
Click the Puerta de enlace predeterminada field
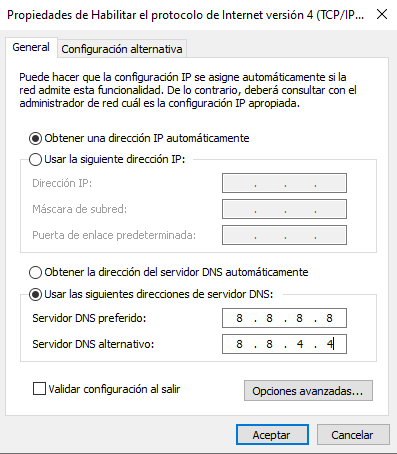click(284, 235)
